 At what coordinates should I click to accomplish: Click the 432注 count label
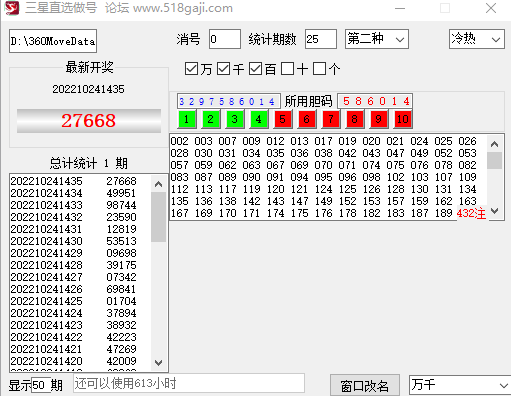click(x=471, y=213)
